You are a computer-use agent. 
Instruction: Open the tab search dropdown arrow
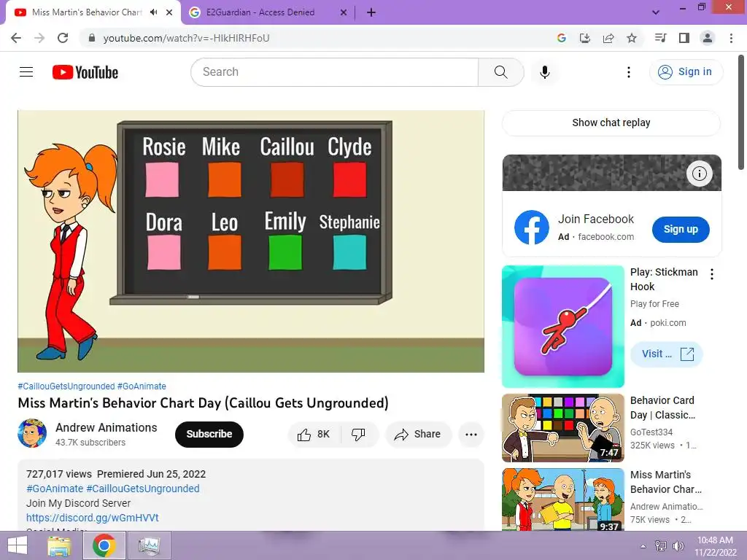point(656,12)
